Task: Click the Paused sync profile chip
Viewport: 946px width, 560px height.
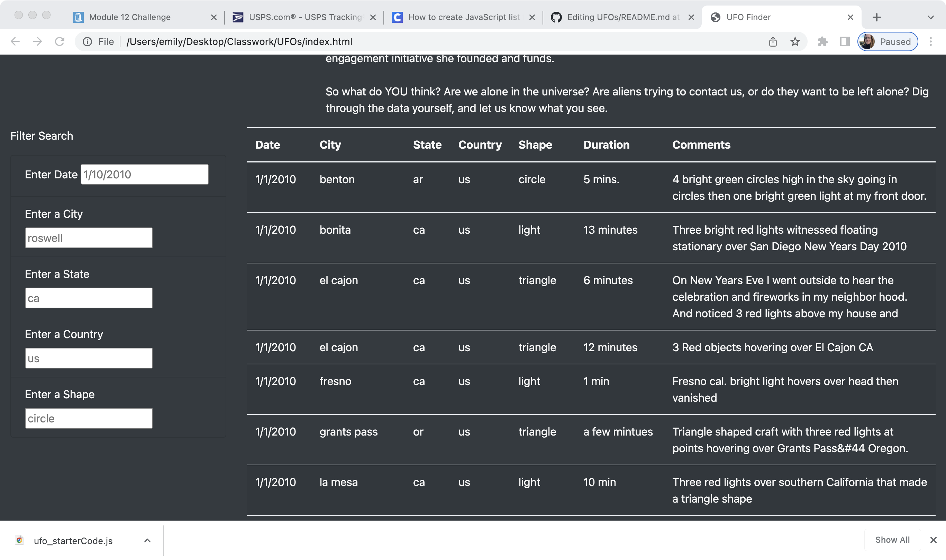Action: click(887, 41)
